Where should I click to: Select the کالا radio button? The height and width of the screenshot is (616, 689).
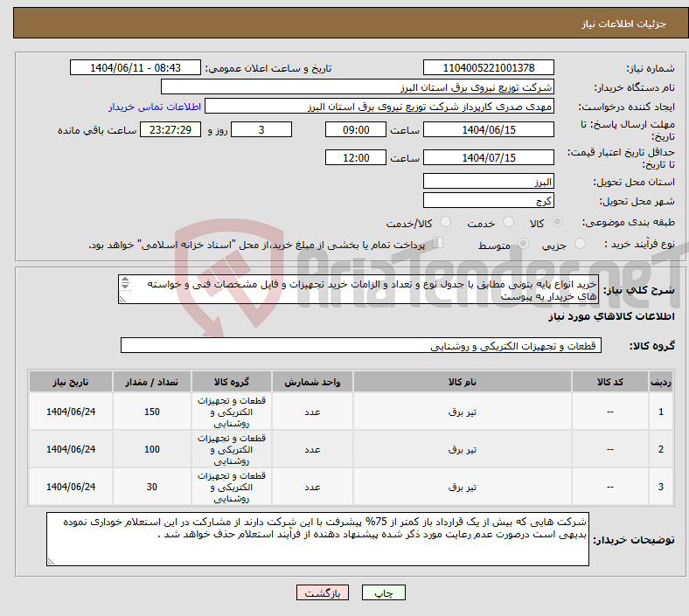coord(557,222)
